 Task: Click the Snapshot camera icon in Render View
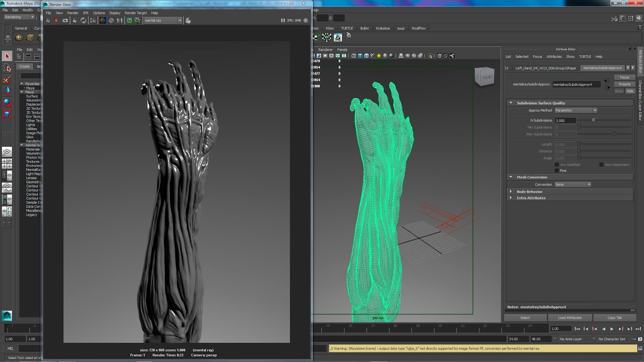pos(65,21)
